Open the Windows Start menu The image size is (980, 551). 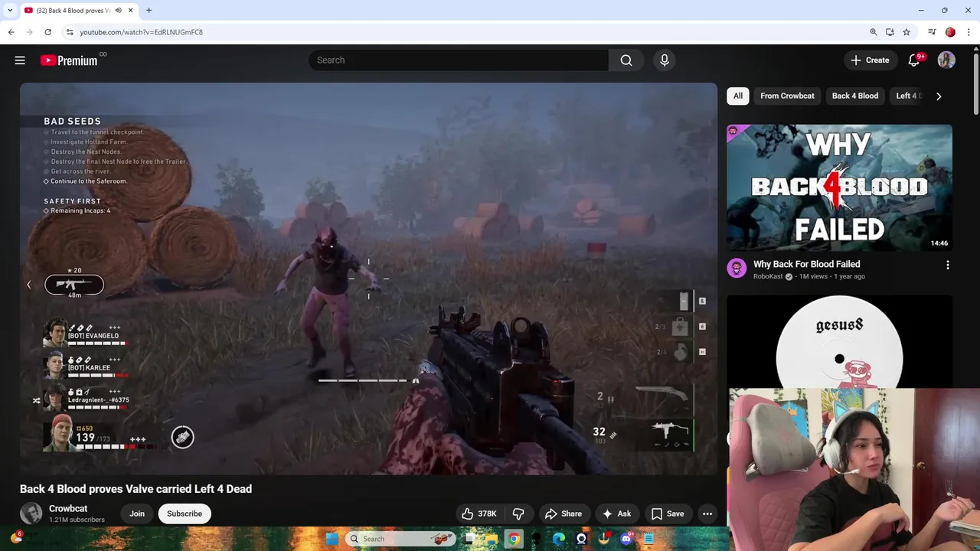coord(332,539)
